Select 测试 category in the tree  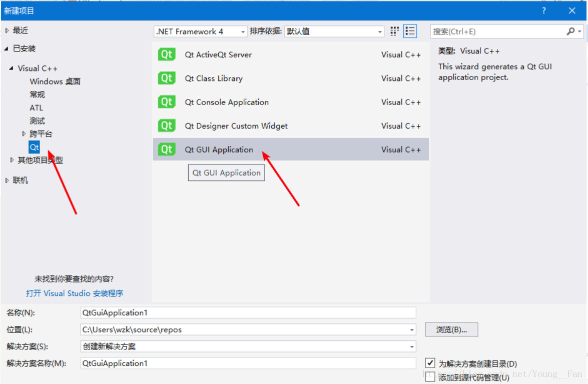coord(37,120)
